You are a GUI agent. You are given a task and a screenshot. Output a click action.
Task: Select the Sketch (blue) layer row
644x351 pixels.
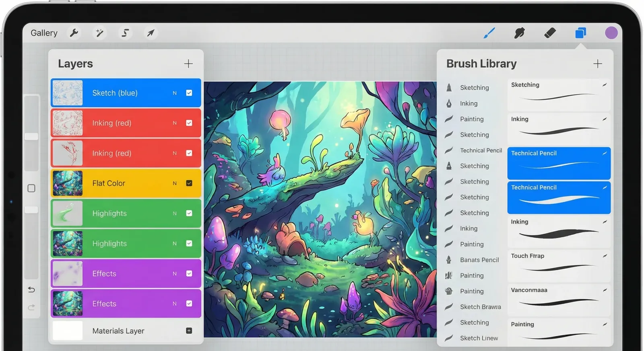[x=126, y=93]
